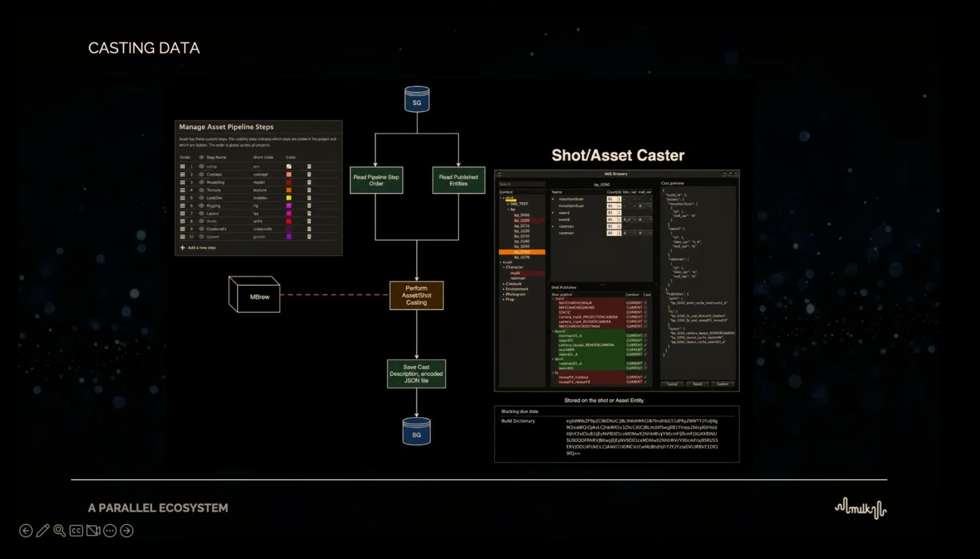Delete the Concept pipeline step

309,174
